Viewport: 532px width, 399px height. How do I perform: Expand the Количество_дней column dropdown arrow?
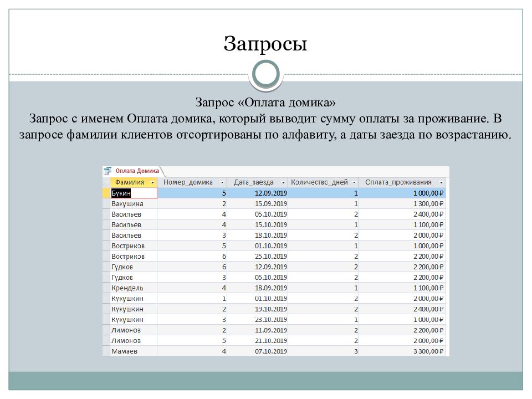354,182
